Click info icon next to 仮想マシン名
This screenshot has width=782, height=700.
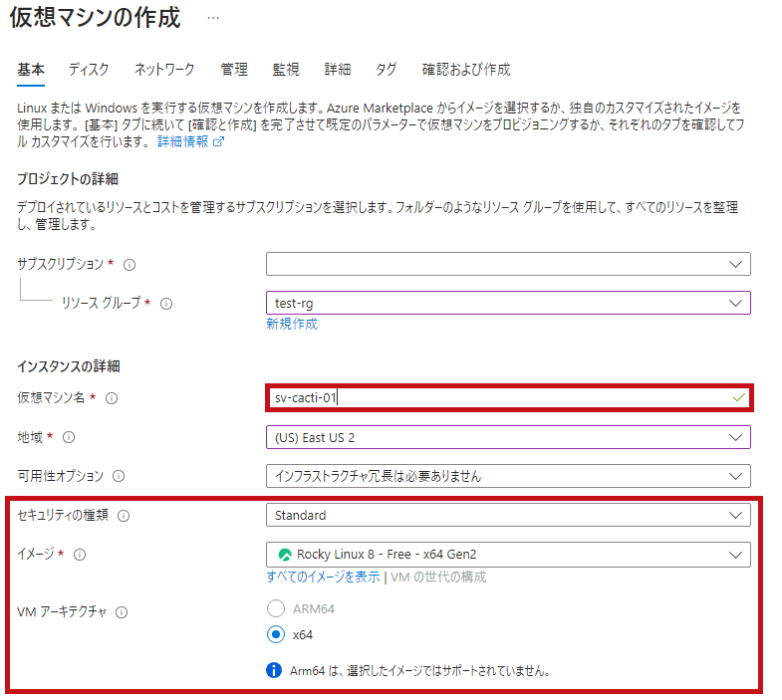112,398
